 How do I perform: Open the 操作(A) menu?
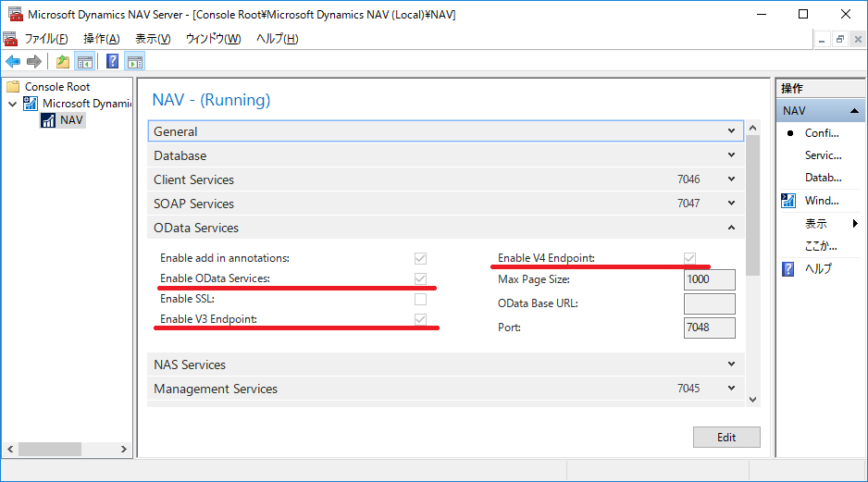pyautogui.click(x=101, y=39)
